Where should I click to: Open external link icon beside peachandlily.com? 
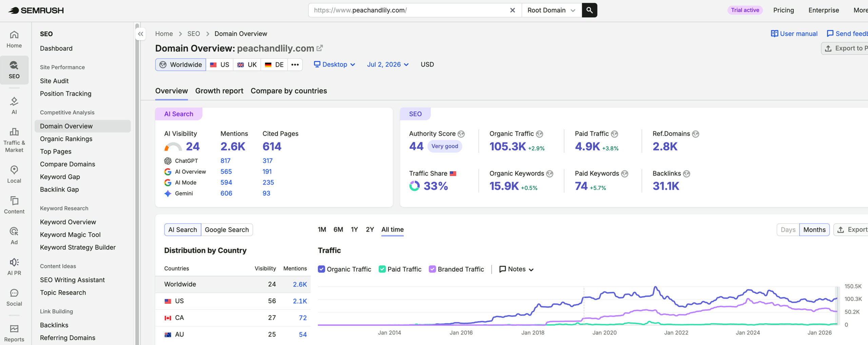[319, 48]
